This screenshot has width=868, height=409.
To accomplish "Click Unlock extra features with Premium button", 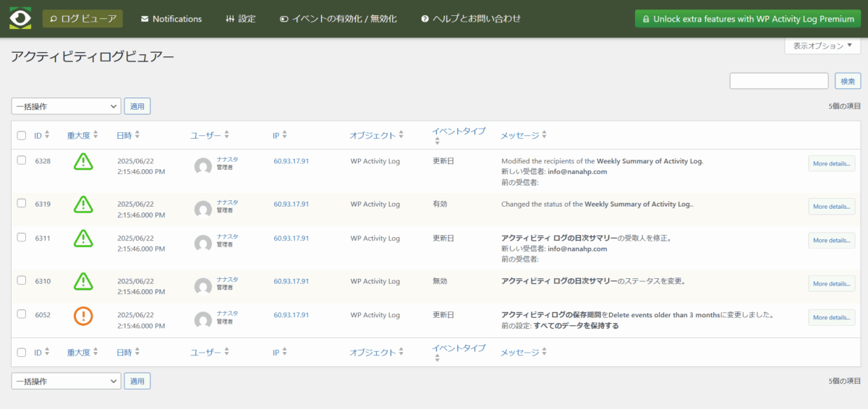I will 748,19.
